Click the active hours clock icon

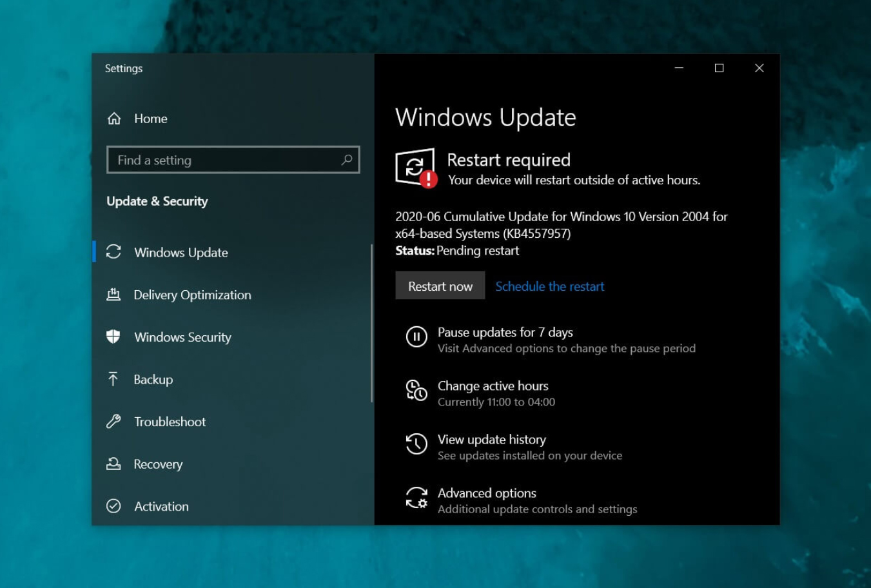pos(416,390)
